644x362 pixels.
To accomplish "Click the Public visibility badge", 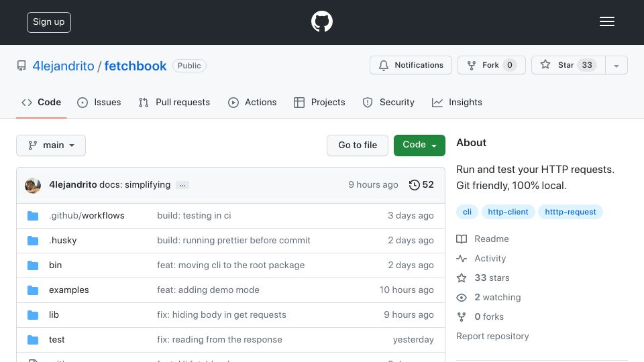I will (x=189, y=66).
